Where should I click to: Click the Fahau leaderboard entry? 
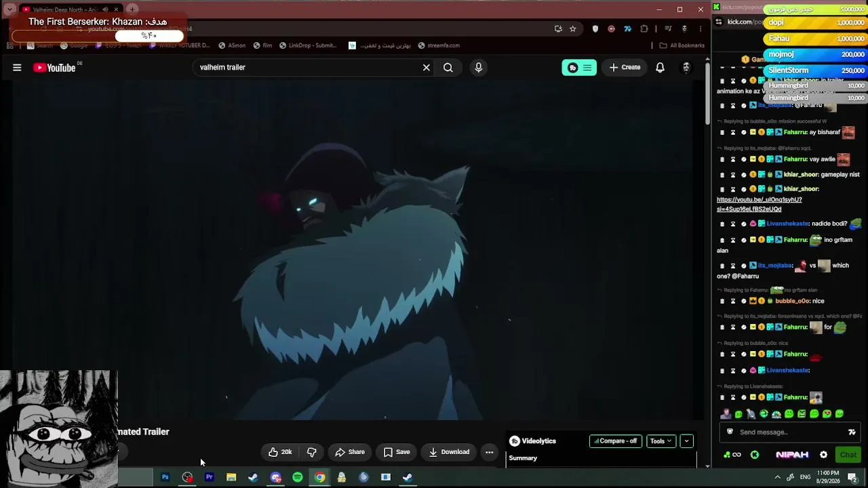pyautogui.click(x=816, y=39)
